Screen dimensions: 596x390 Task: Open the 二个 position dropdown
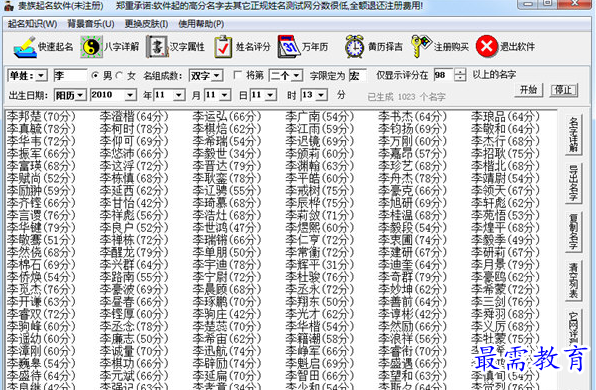(x=297, y=76)
